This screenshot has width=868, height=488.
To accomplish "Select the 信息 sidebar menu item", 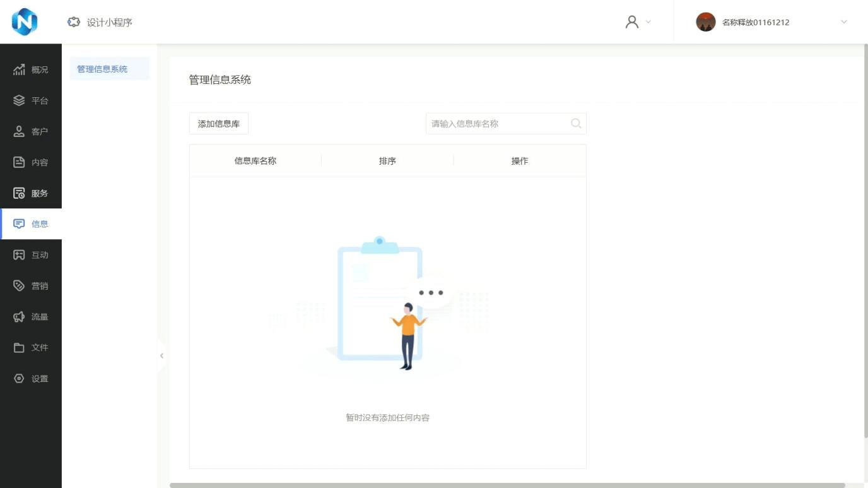I will click(x=31, y=224).
